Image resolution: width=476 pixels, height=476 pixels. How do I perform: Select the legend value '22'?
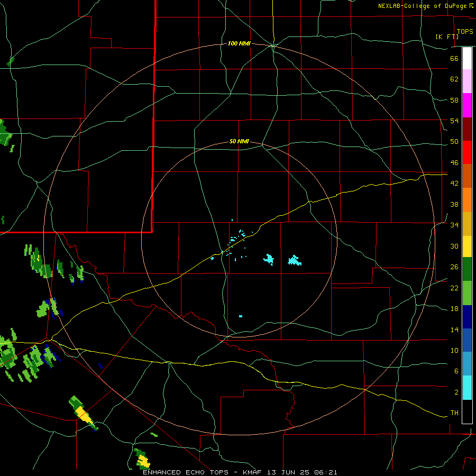coord(454,288)
